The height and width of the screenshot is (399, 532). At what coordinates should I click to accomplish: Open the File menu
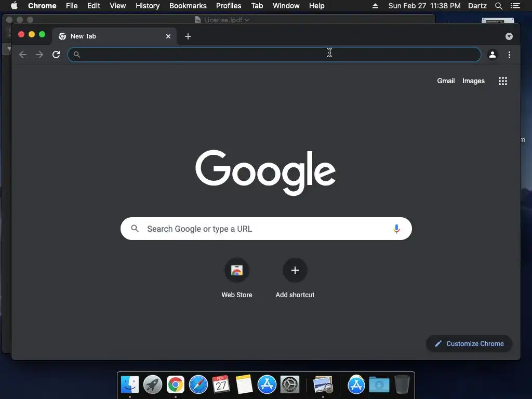(x=72, y=6)
